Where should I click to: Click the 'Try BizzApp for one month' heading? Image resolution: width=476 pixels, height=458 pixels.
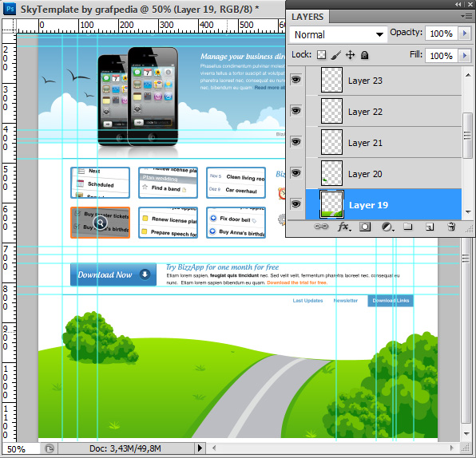tap(222, 267)
